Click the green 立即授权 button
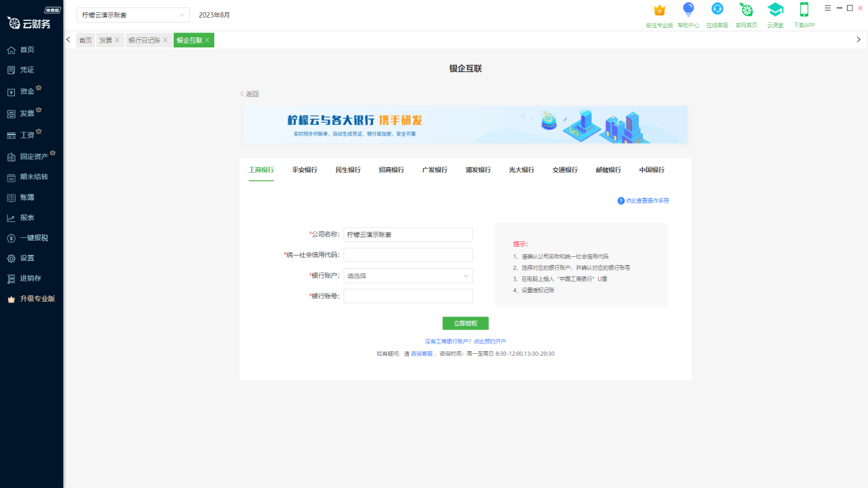The width and height of the screenshot is (868, 488). [x=465, y=323]
